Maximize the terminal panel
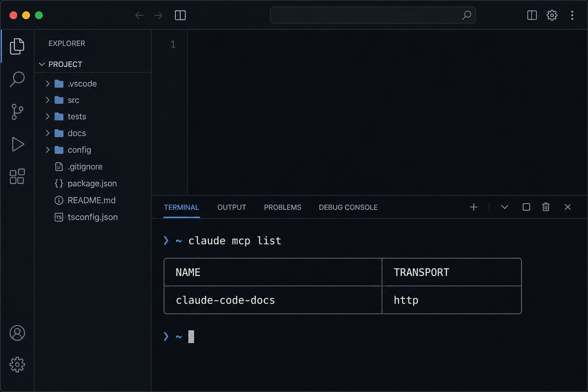The height and width of the screenshot is (392, 588). click(x=526, y=207)
